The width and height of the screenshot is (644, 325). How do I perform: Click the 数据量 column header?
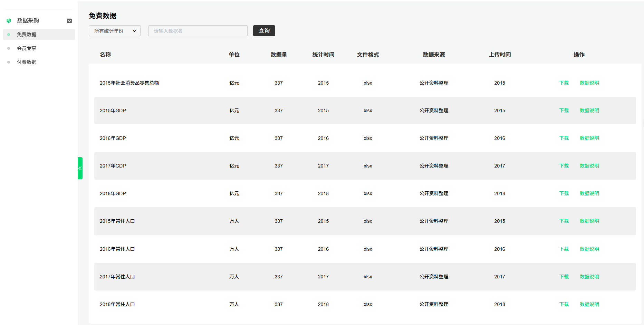click(279, 55)
